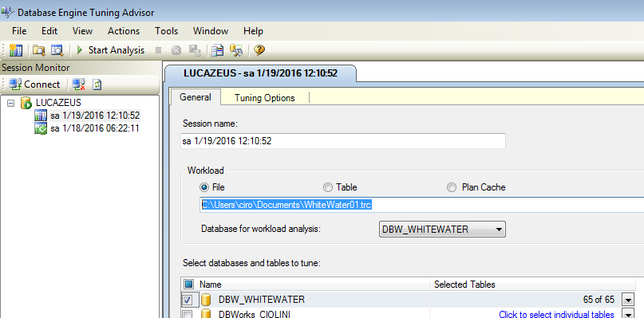This screenshot has height=318, width=644.
Task: Open file via folder-magnifier toolbar icon
Action: (38, 50)
